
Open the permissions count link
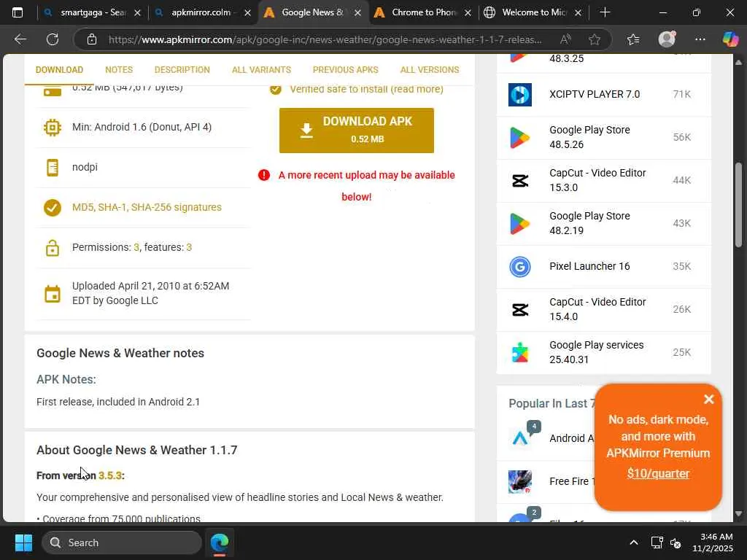pyautogui.click(x=136, y=247)
